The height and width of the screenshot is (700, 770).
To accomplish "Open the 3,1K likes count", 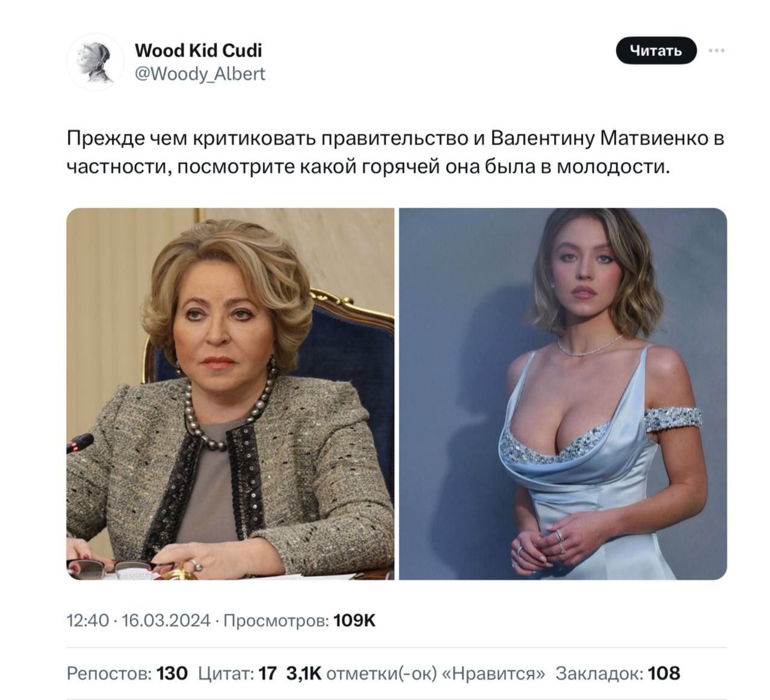I will tap(304, 673).
